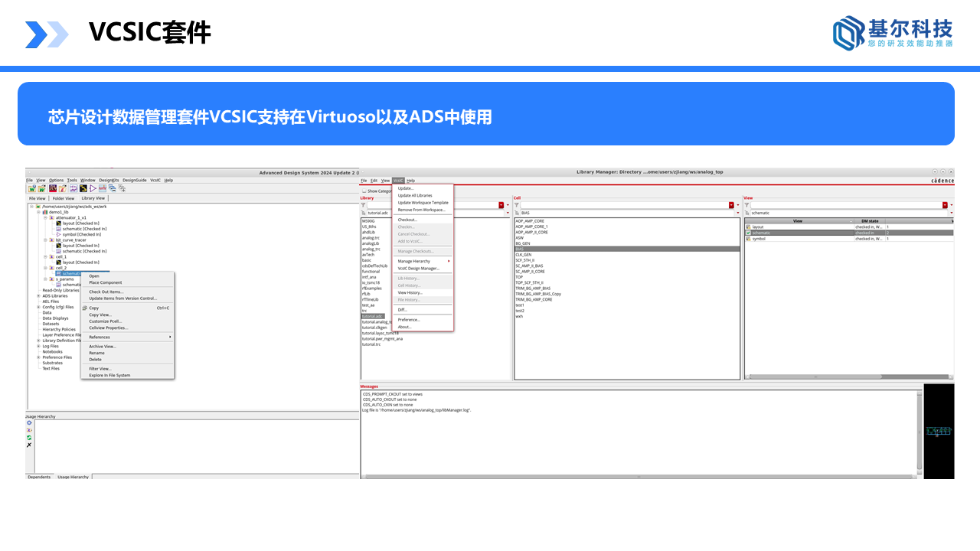Open the Dependents tab at bottom

[39, 477]
